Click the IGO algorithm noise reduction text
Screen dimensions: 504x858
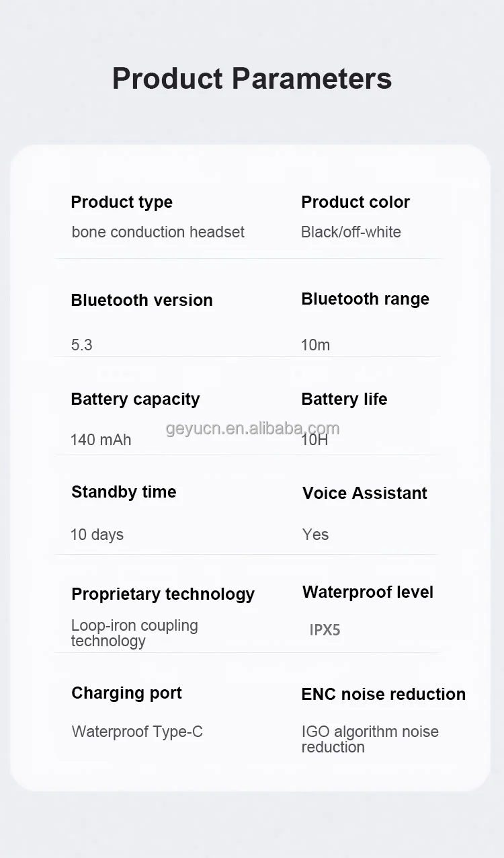[370, 739]
